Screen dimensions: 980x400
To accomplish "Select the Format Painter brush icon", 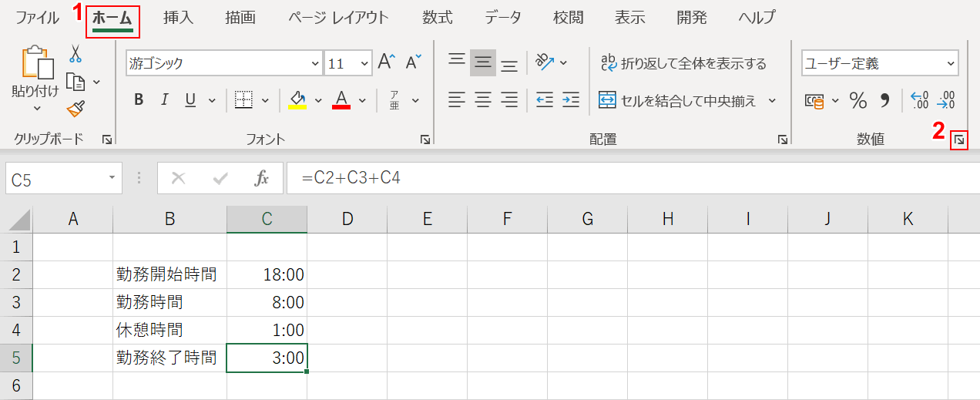I will coord(76,109).
